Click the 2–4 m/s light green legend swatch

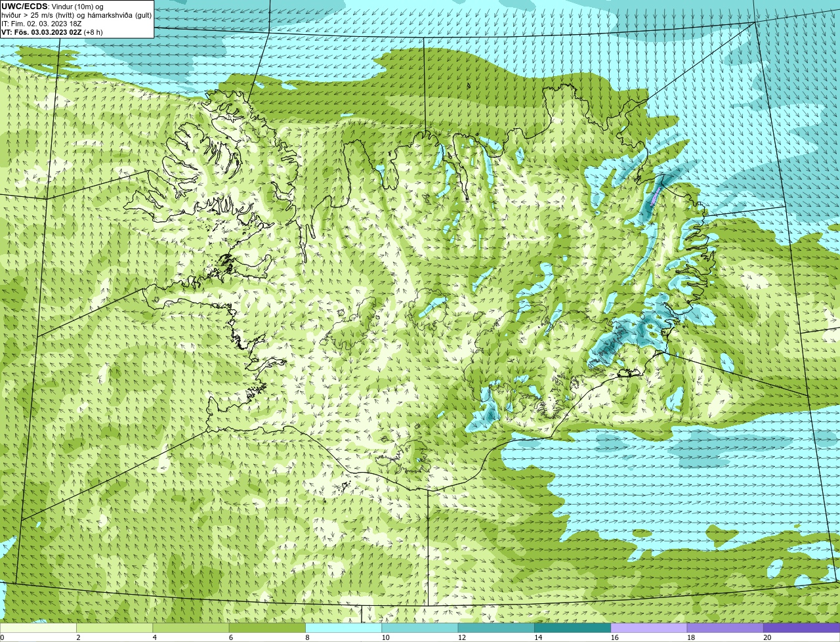(x=114, y=628)
